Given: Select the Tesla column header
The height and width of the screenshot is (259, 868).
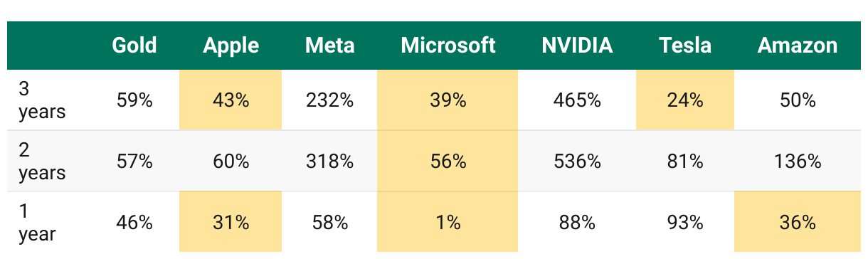Looking at the screenshot, I should (685, 46).
